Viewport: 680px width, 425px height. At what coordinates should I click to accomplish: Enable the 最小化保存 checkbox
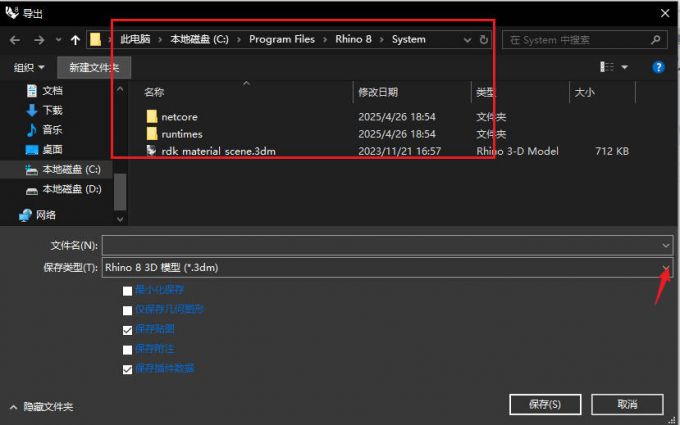127,290
